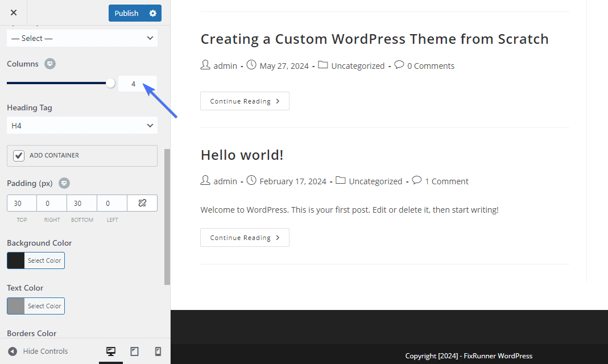Click the Publish button
This screenshot has height=364, width=608.
(126, 13)
